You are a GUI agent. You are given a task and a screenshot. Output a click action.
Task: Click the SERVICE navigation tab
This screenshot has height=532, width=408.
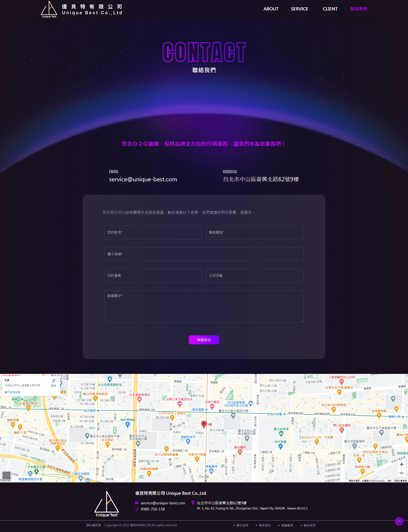pos(299,9)
